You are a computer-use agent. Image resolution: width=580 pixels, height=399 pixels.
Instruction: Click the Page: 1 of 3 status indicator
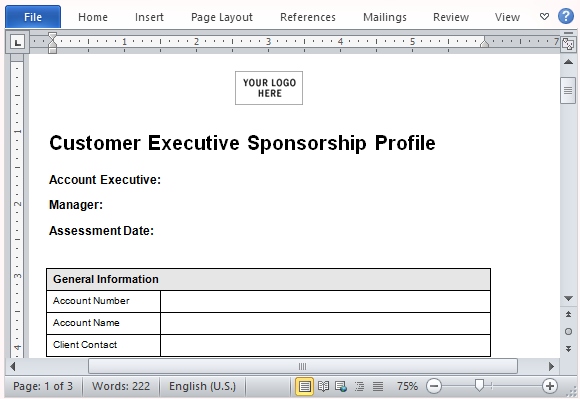point(43,386)
